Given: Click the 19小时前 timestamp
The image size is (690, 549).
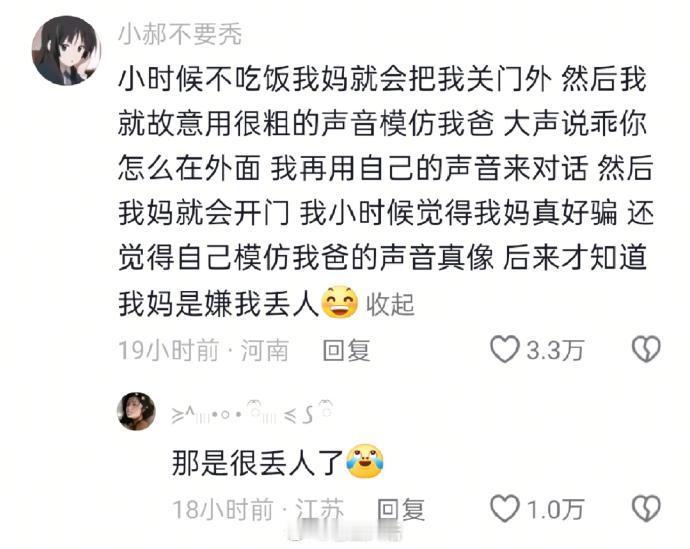Looking at the screenshot, I should (169, 351).
